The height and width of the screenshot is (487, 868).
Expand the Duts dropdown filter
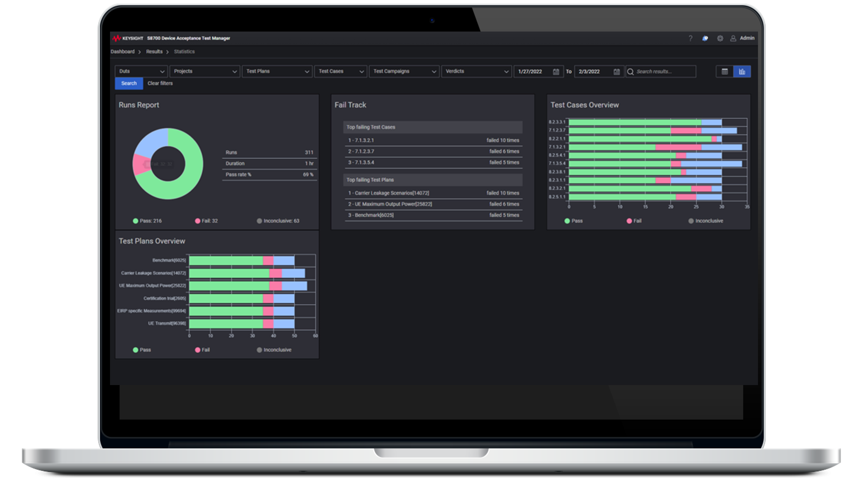tap(141, 71)
